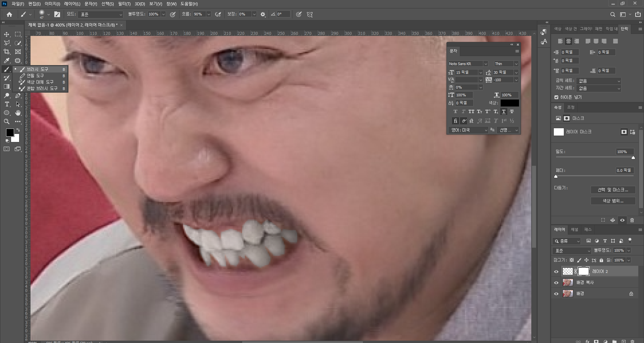Toggle 하이픈 넣기 checkbox
The height and width of the screenshot is (343, 644).
click(x=556, y=97)
